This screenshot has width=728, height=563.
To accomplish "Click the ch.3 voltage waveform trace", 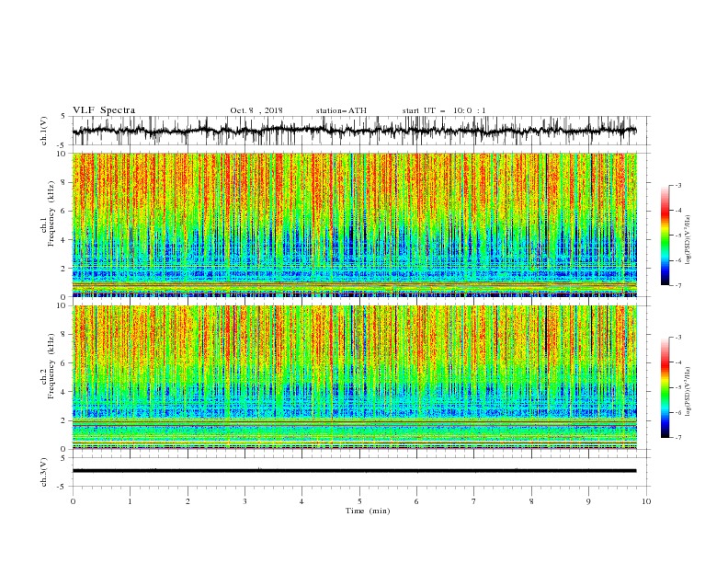I will pyautogui.click(x=355, y=471).
